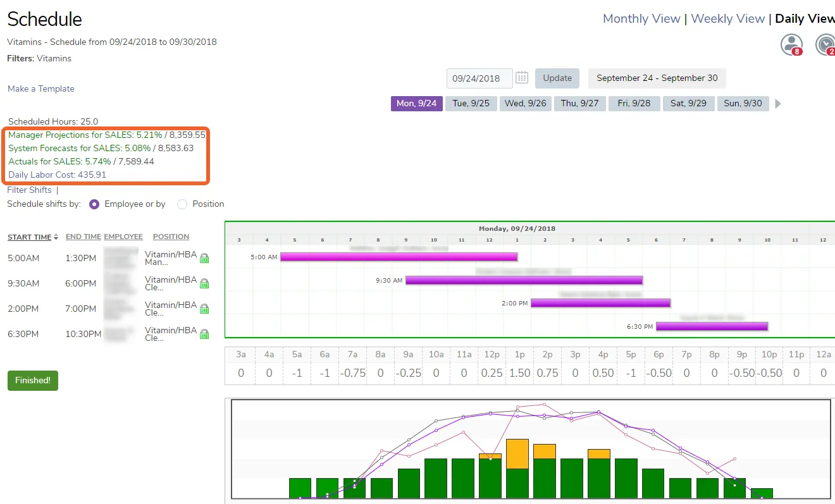Sort by the START TIME sort arrows
Screen dimensions: 835x504
tap(56, 237)
